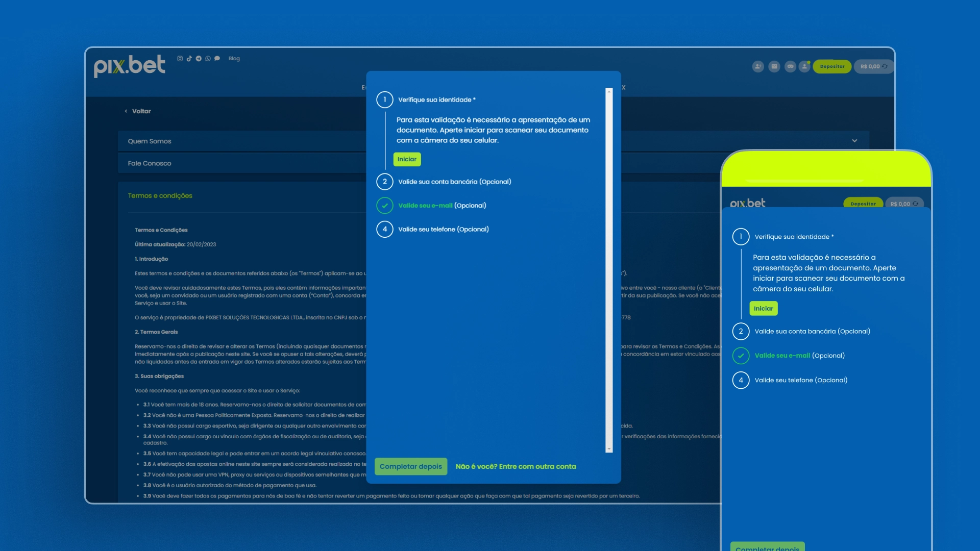Click step 2 circle in the desktop modal

(x=385, y=182)
